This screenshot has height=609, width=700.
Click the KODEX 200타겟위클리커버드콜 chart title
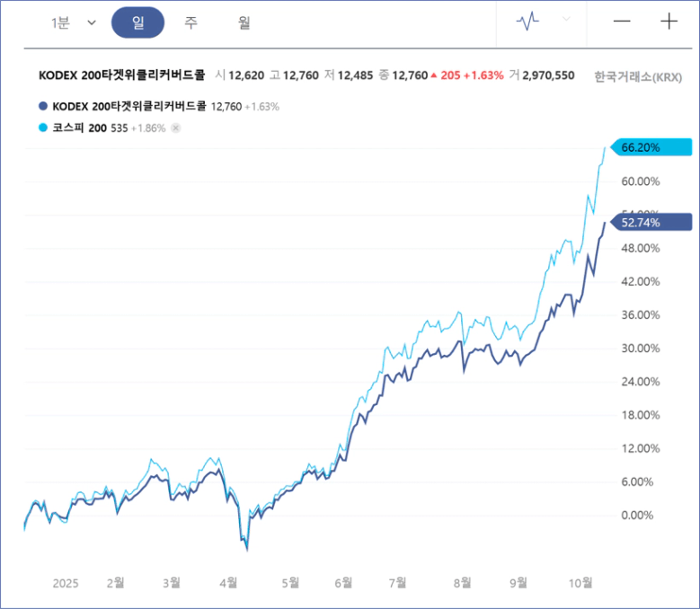(121, 75)
